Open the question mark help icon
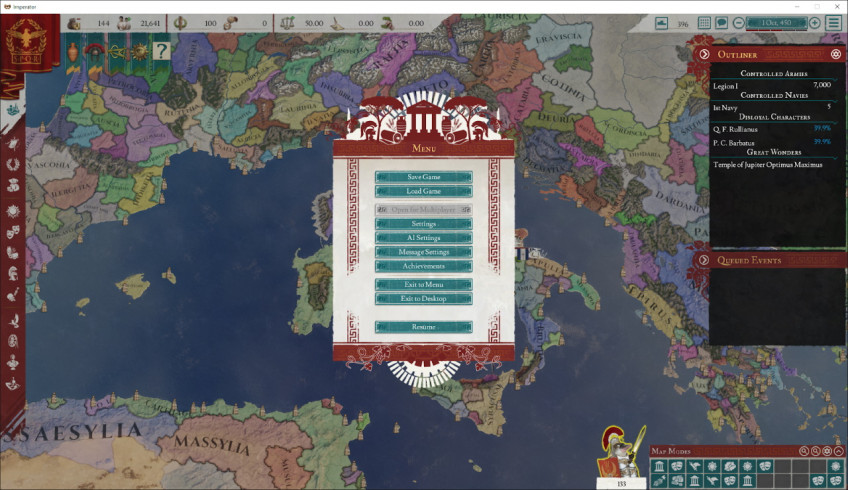Image resolution: width=848 pixels, height=490 pixels. (161, 51)
